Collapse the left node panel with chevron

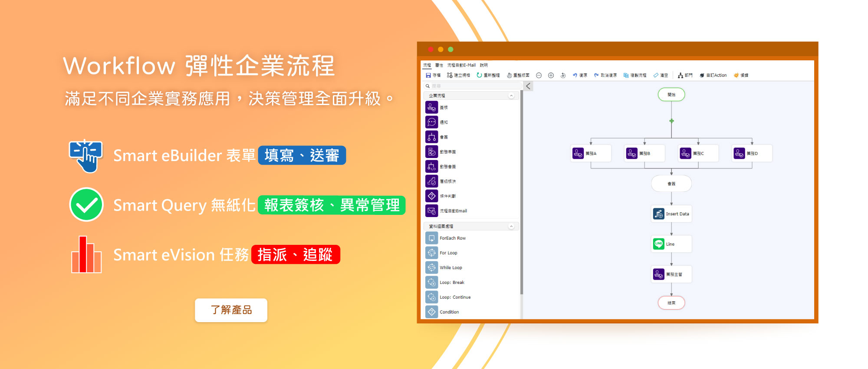528,86
